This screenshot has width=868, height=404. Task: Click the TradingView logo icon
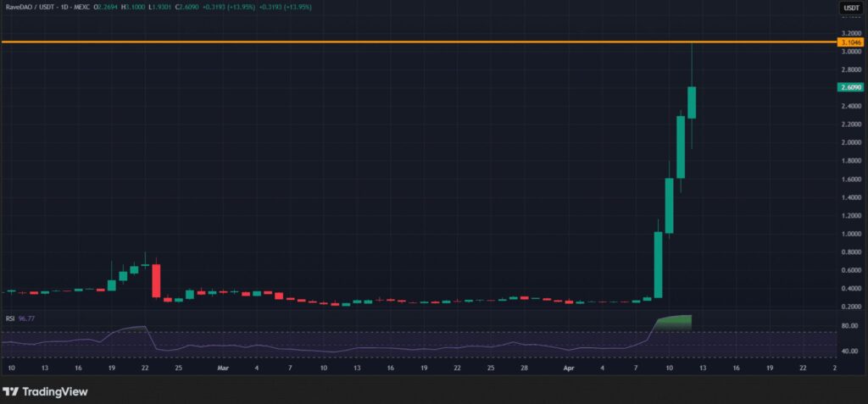(11, 391)
